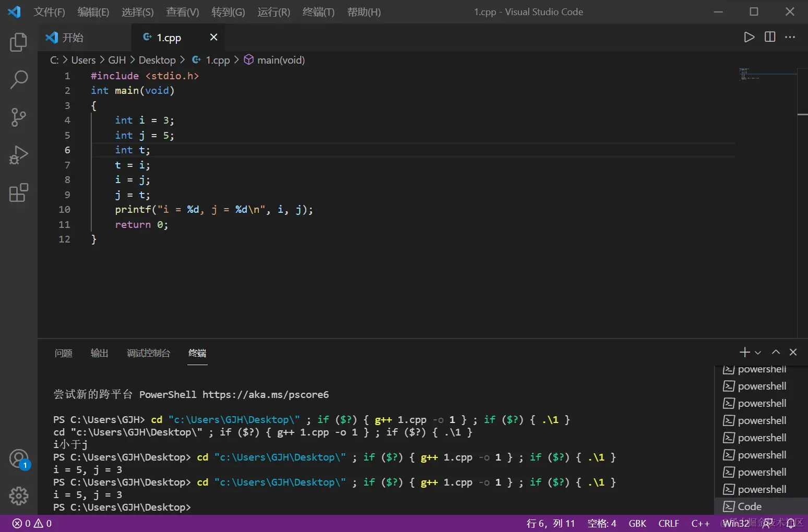This screenshot has width=808, height=532.
Task: Open the 查看(V) menu
Action: (x=183, y=12)
